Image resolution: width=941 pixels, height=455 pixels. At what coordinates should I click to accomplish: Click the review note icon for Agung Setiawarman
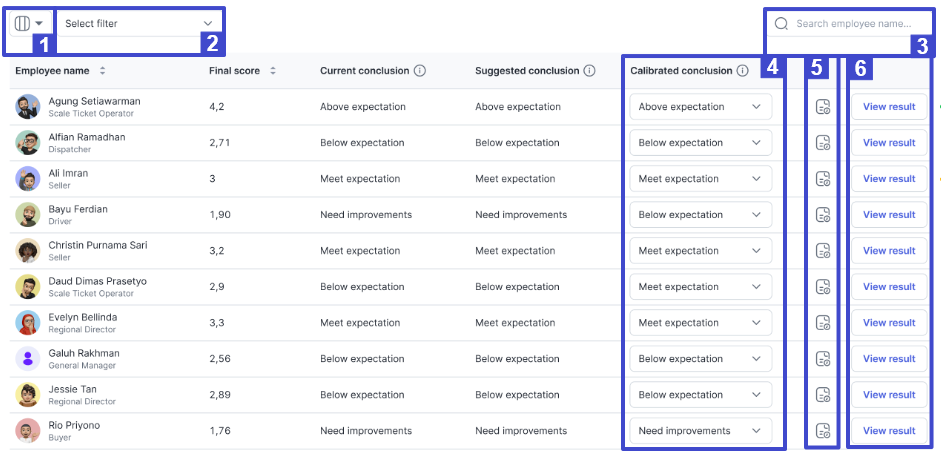(x=823, y=107)
